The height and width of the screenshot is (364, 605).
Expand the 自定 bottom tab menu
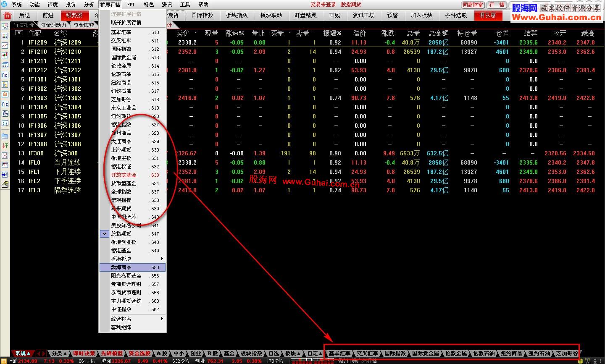point(315,354)
